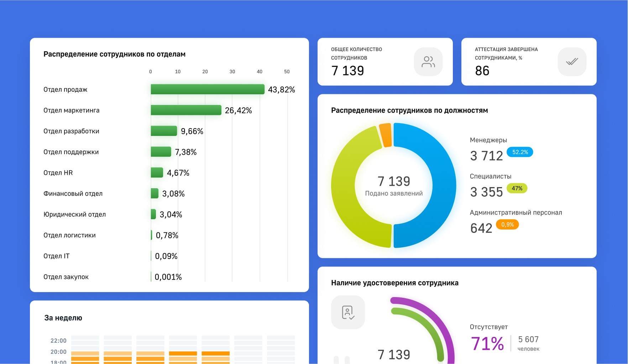Click the Отдел поддержки label

click(x=71, y=152)
